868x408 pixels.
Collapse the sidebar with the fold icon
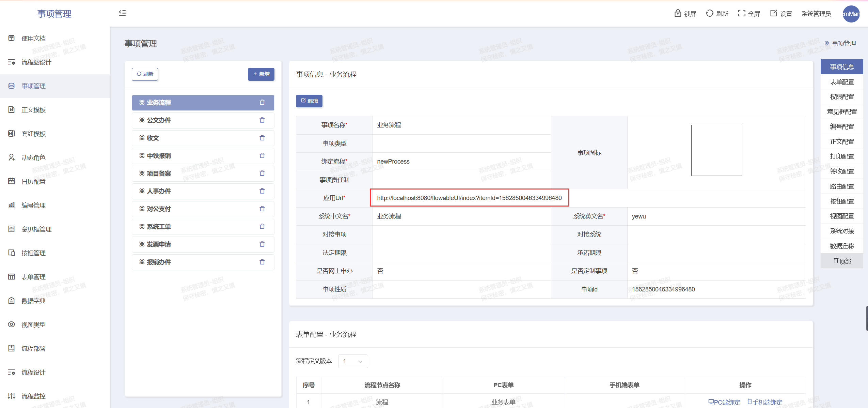tap(122, 13)
